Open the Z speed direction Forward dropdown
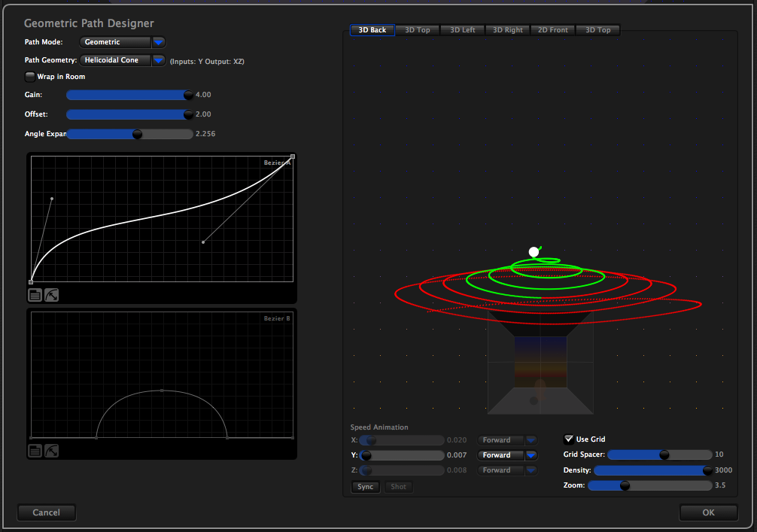Image resolution: width=757 pixels, height=532 pixels. 507,470
